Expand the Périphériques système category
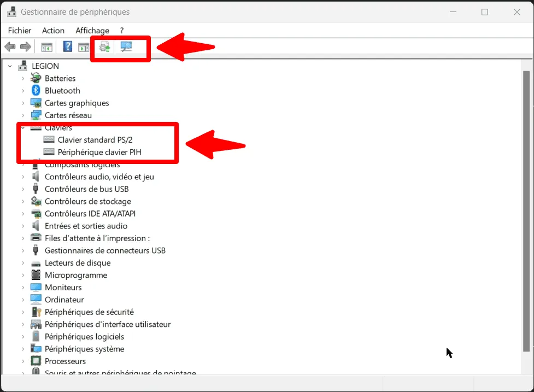 pyautogui.click(x=23, y=349)
